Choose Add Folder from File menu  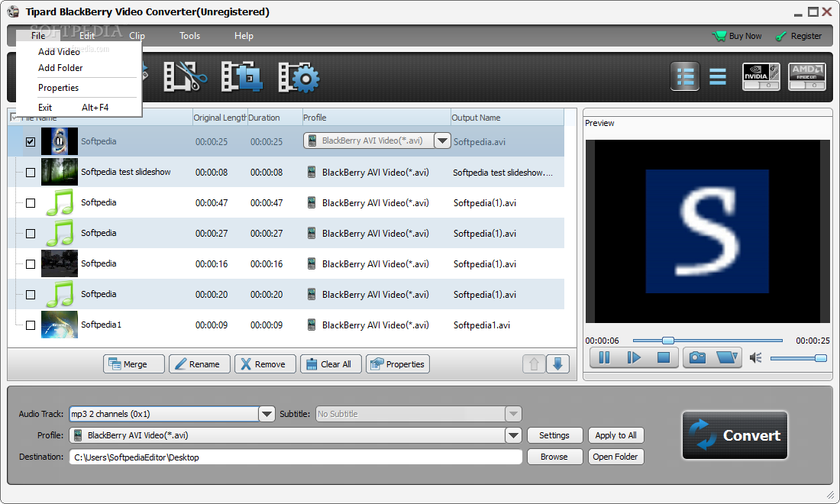coord(60,68)
